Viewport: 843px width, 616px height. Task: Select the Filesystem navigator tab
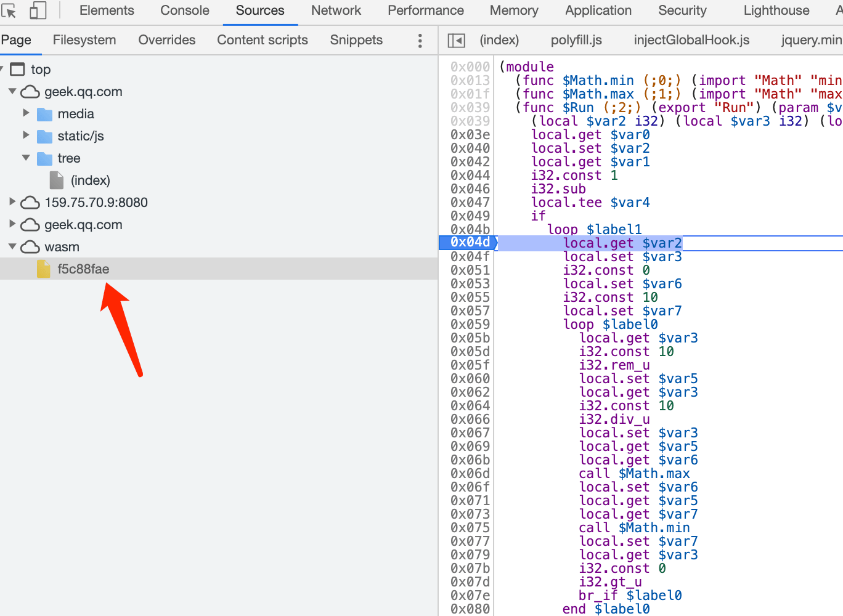pos(84,40)
